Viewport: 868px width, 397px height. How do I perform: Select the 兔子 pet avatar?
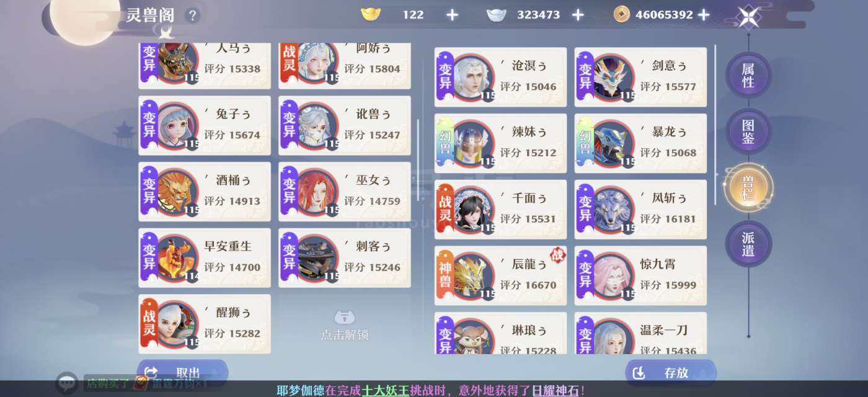[177, 125]
